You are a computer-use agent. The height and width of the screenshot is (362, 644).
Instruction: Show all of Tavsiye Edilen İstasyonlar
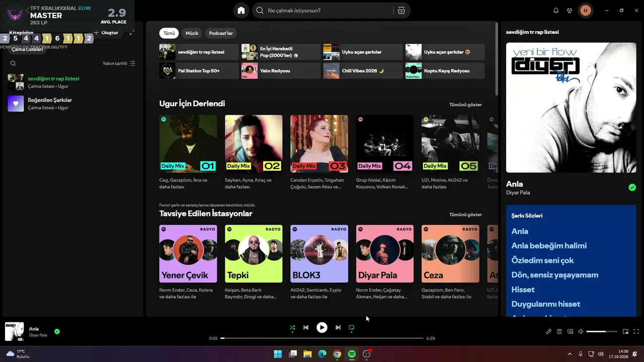point(465,215)
